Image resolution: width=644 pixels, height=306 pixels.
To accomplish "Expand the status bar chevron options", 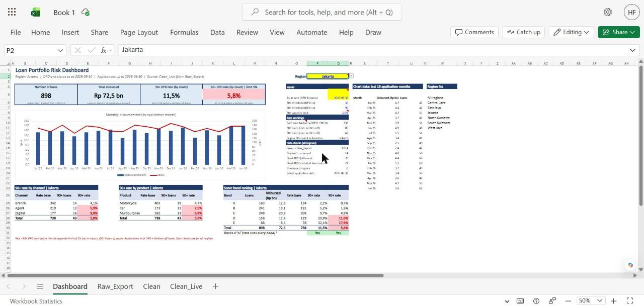I will [507, 301].
